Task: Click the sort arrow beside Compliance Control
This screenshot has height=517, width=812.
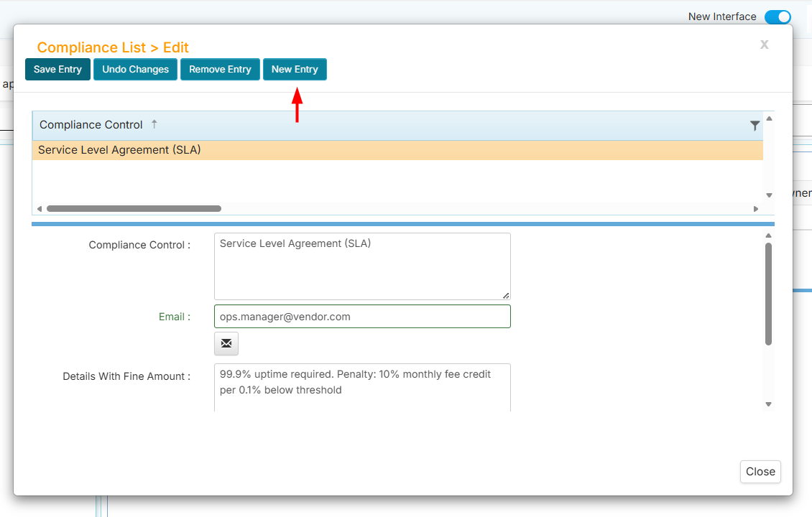Action: click(154, 124)
